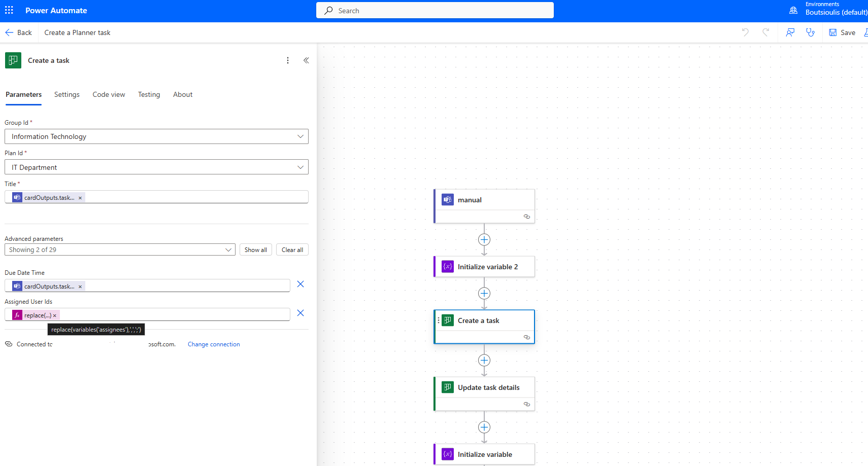
Task: Click the connection link icon on manual card
Action: tap(527, 217)
